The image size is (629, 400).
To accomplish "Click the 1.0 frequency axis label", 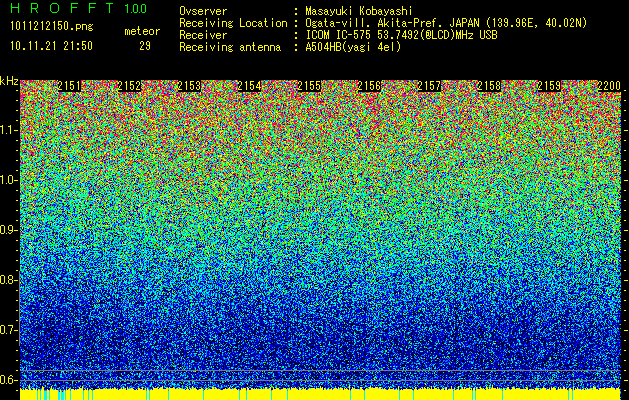I will click(8, 180).
